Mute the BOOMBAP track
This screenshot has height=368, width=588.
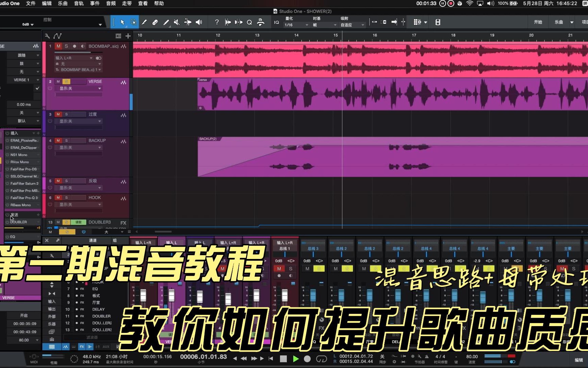pyautogui.click(x=59, y=46)
